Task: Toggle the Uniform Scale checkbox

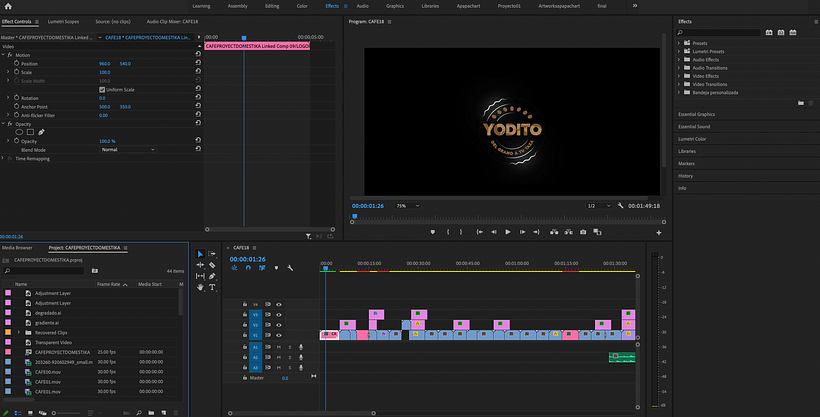Action: point(102,89)
